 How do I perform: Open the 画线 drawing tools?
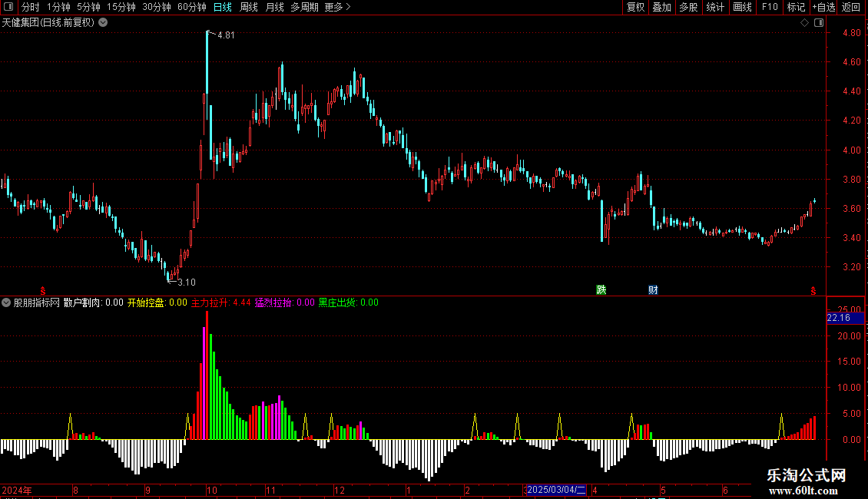point(742,7)
